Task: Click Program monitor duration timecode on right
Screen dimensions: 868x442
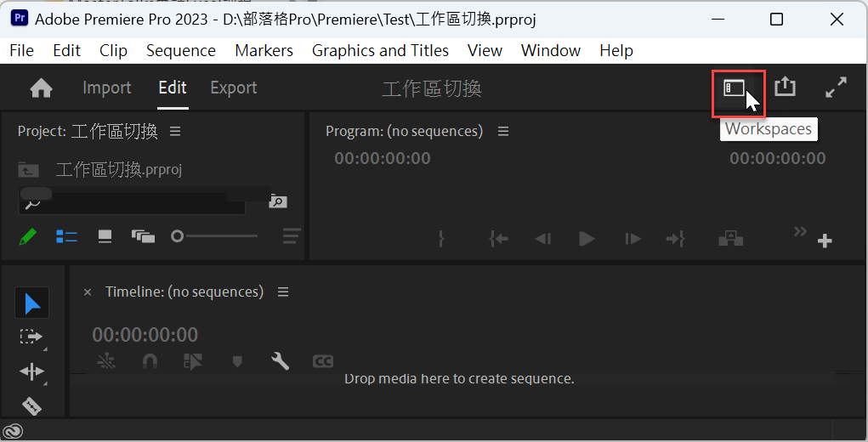Action: 778,158
